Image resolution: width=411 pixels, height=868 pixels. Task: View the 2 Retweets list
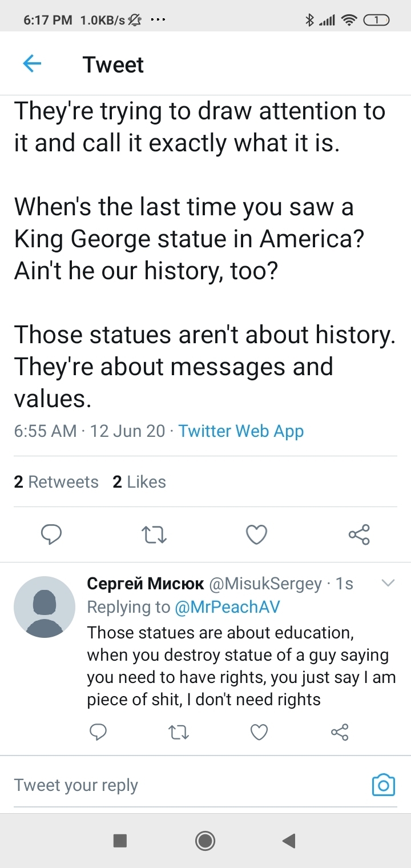56,482
